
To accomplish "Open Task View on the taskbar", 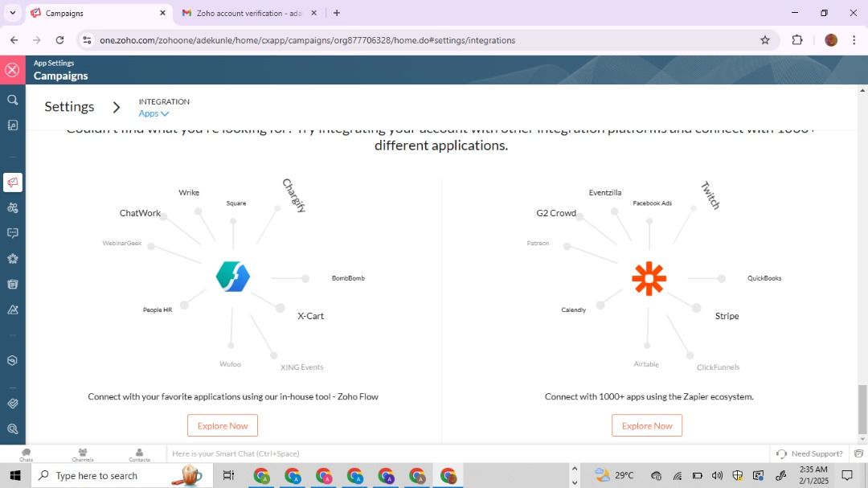I will pos(228,475).
